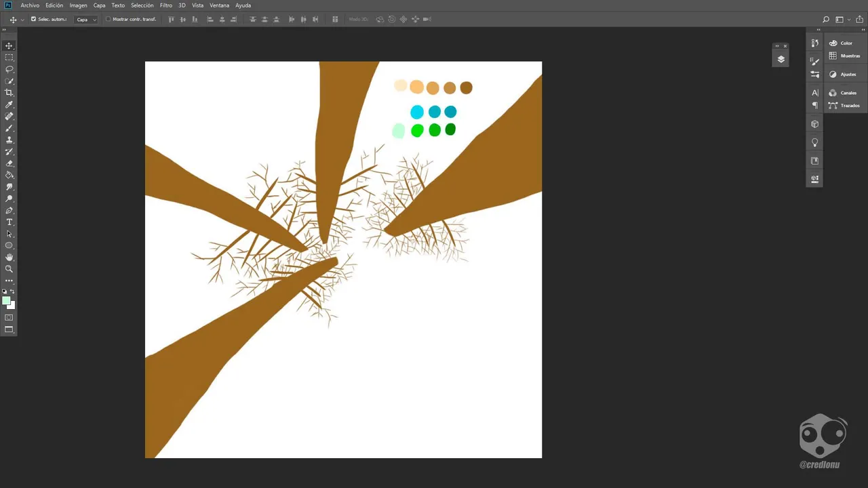Viewport: 868px width, 488px height.
Task: Select the Path Selection tool
Action: click(x=9, y=234)
